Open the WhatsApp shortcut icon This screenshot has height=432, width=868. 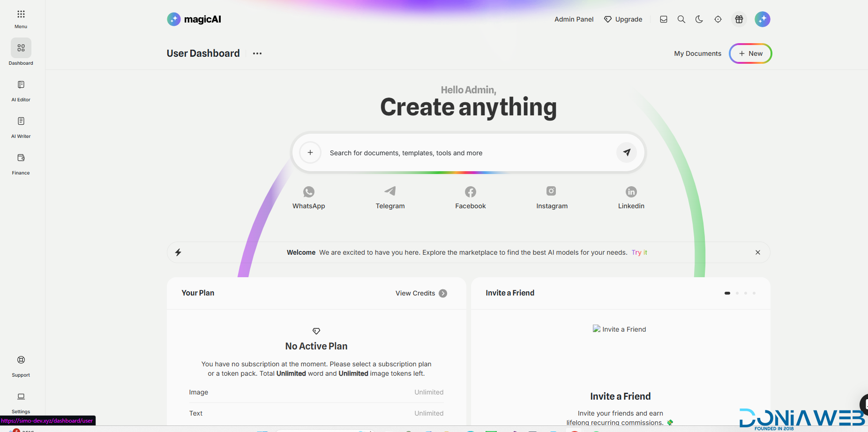308,192
